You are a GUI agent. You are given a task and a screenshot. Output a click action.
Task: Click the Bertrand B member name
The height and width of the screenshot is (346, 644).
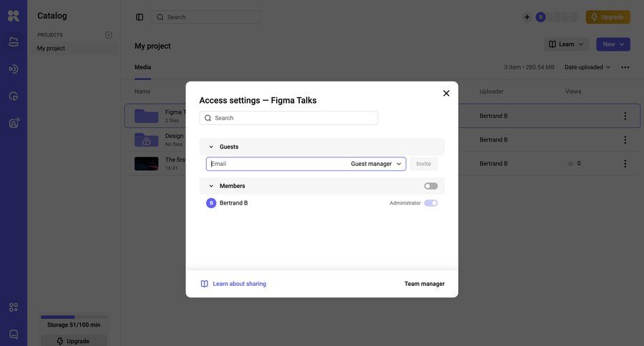234,203
